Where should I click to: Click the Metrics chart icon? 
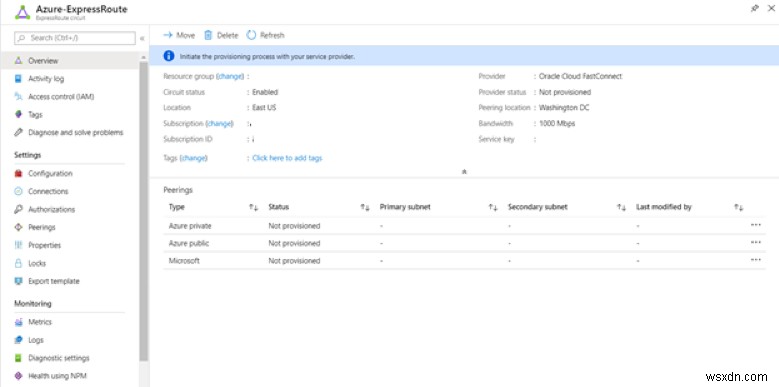click(x=19, y=322)
